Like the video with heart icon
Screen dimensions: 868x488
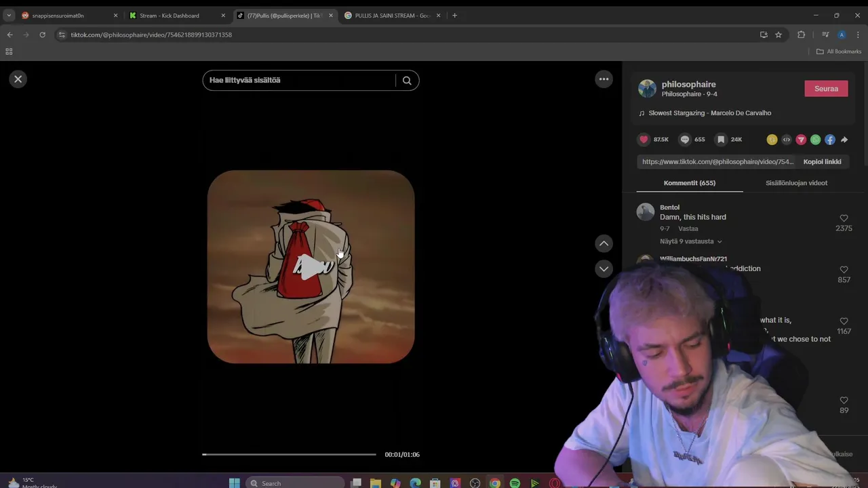[644, 140]
